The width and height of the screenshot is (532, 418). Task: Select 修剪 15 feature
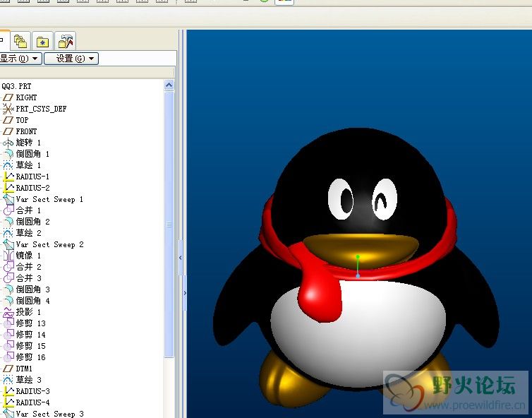(x=31, y=346)
